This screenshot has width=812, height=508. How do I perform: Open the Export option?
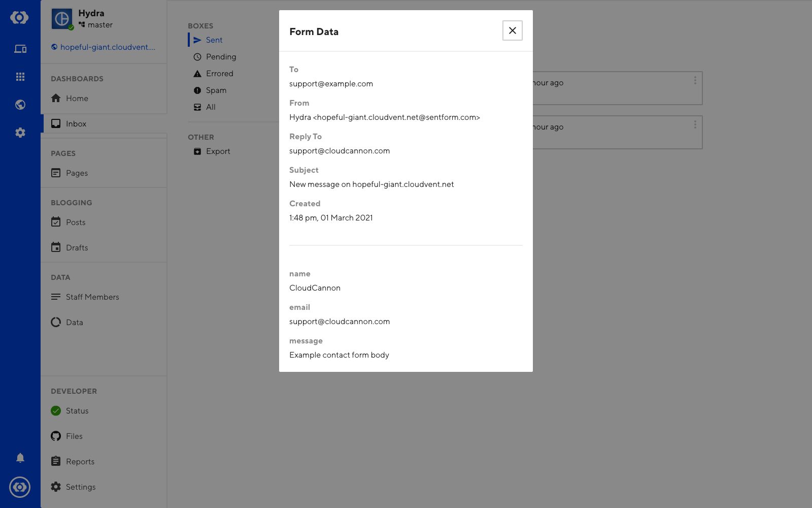[218, 151]
